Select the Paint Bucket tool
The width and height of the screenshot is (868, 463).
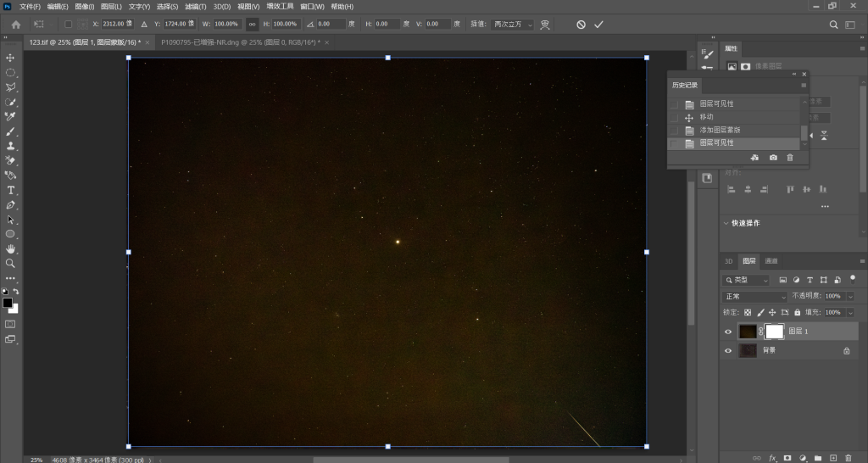tap(10, 175)
